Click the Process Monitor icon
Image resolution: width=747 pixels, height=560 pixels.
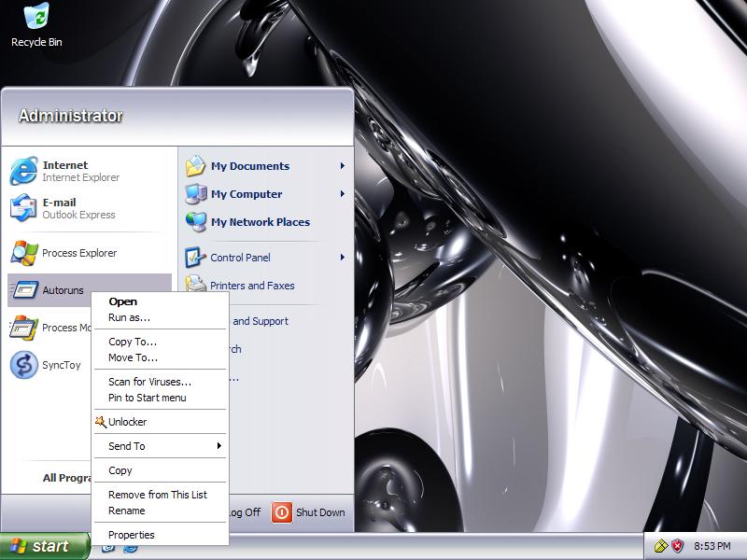(24, 328)
